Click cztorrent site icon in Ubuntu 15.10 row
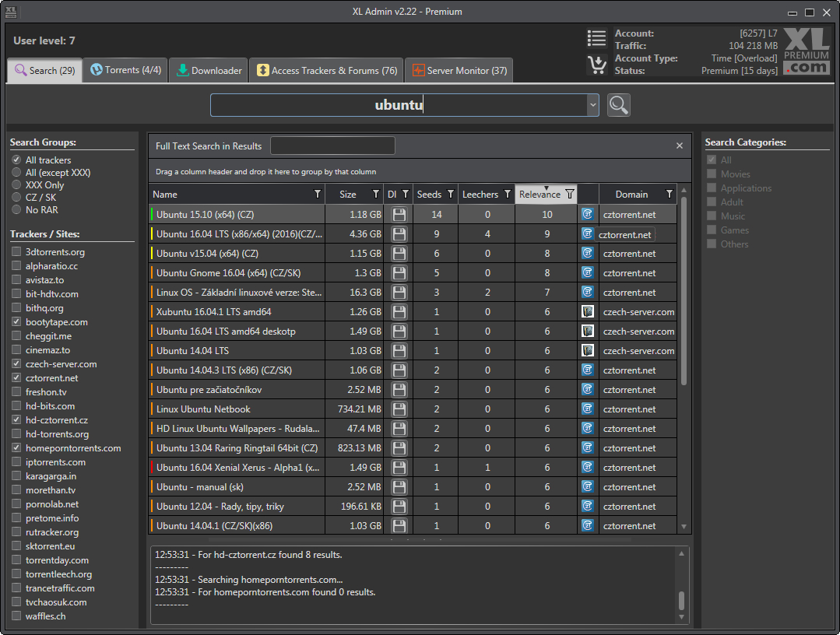Viewport: 840px width, 635px height. click(588, 214)
